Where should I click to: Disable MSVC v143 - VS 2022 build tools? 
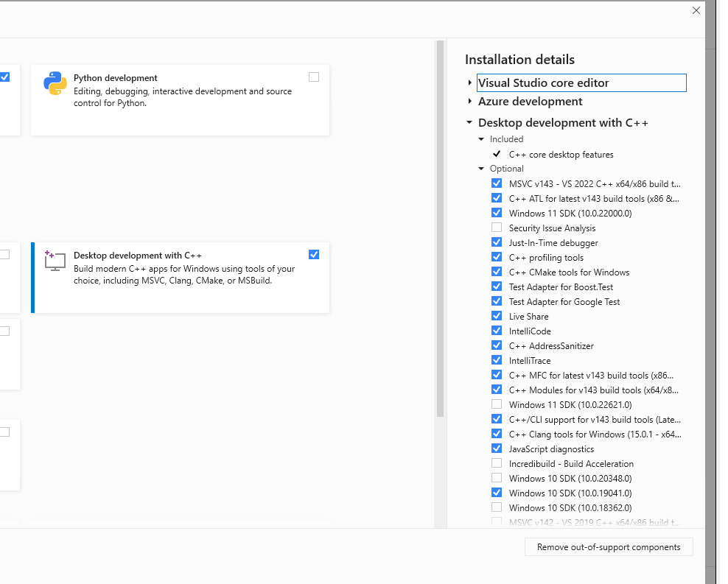(496, 183)
